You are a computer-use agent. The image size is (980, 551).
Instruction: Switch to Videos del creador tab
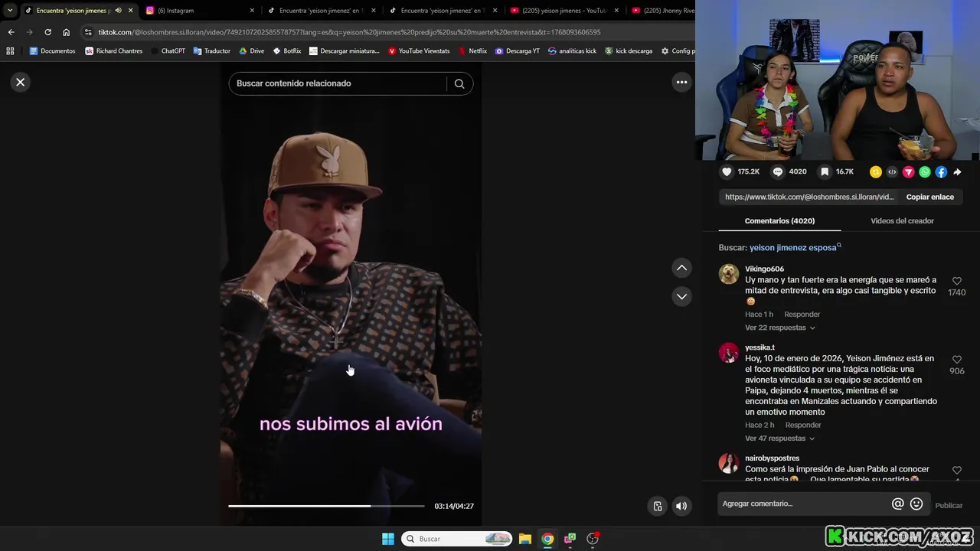point(902,220)
